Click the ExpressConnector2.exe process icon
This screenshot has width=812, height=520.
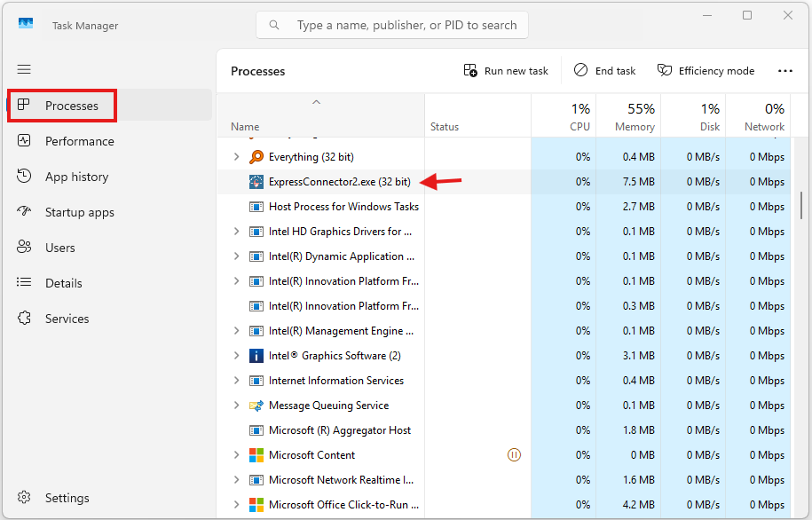(256, 182)
